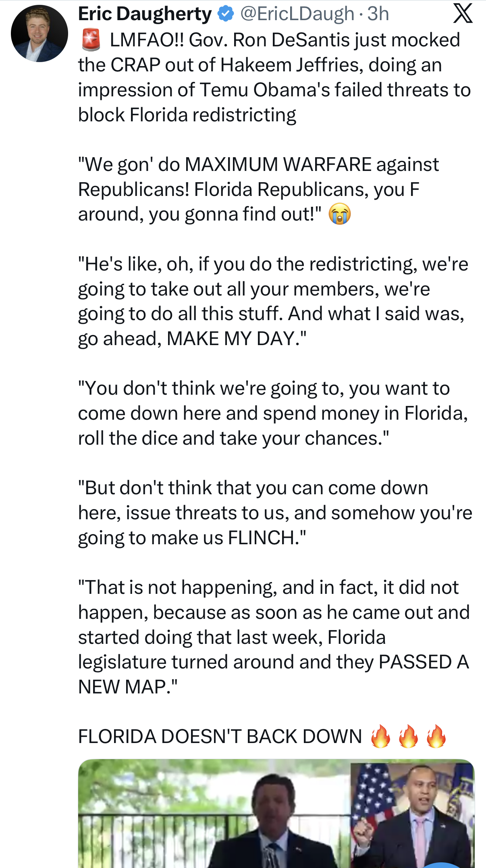The image size is (486, 868).
Task: Visit the @EricLDaugh handle
Action: (x=297, y=14)
